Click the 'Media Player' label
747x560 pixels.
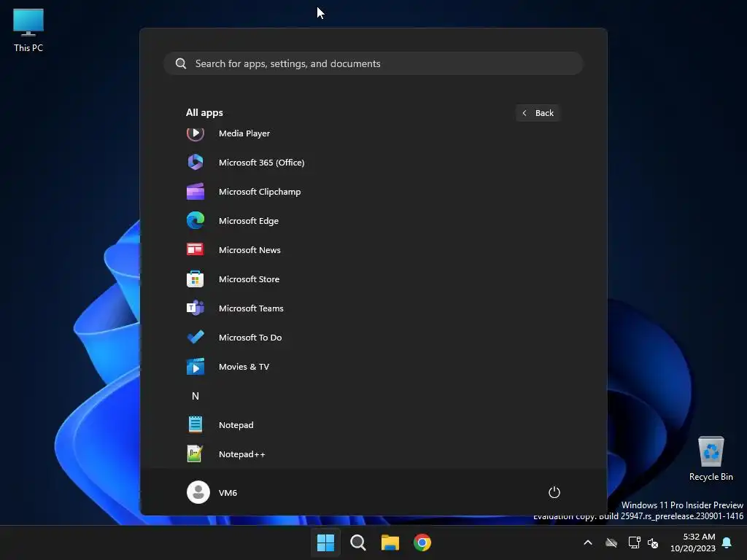tap(244, 133)
